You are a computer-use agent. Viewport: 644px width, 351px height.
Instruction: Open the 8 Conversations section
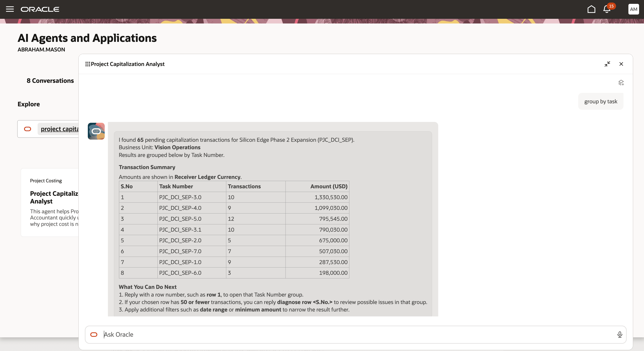tap(50, 81)
